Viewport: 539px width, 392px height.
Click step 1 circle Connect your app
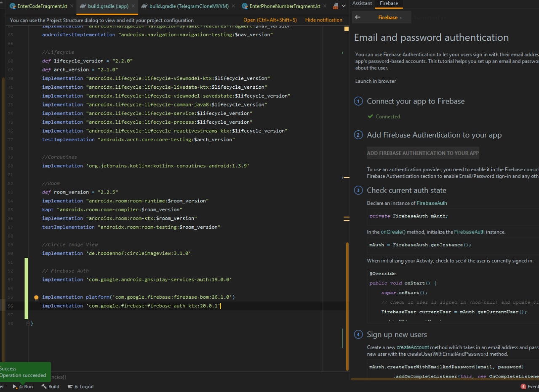click(358, 101)
